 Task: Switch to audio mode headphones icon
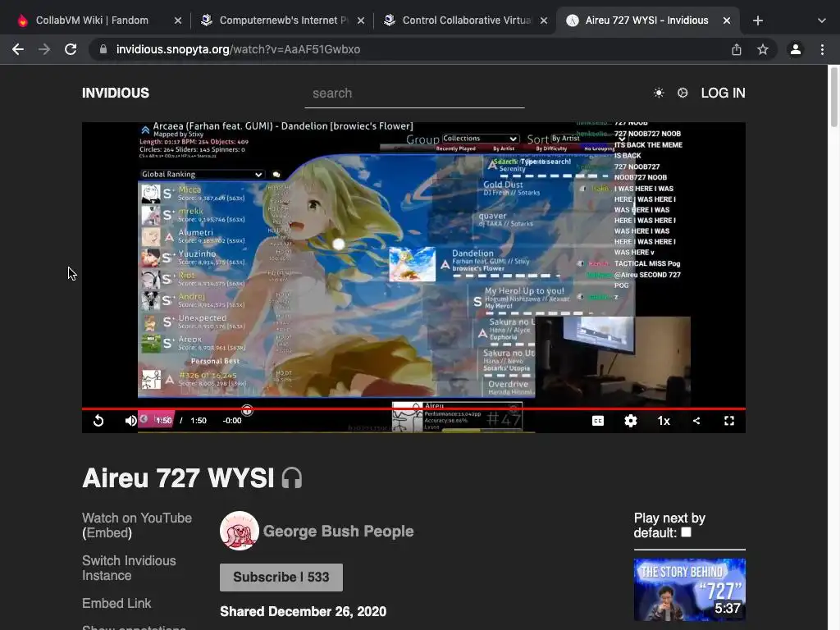coord(292,478)
